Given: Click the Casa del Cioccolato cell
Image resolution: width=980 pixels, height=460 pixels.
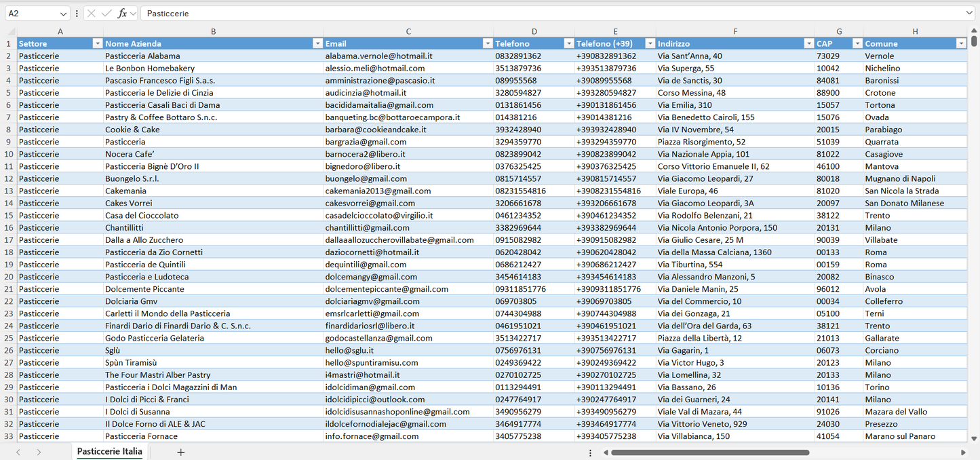Looking at the screenshot, I should (x=214, y=215).
